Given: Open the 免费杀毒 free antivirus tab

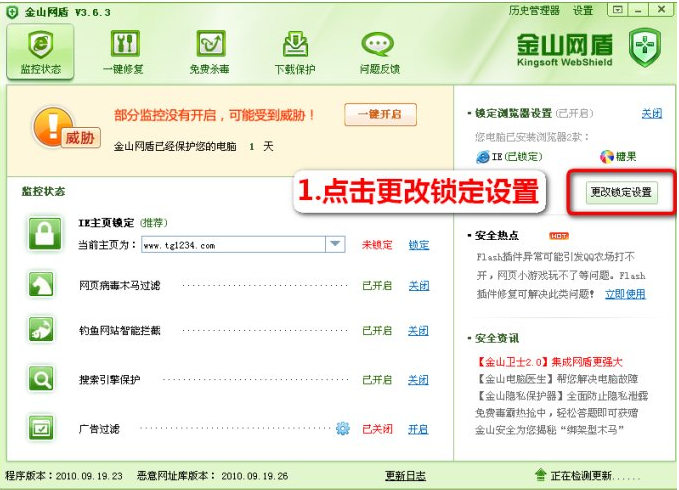Looking at the screenshot, I should click(x=210, y=52).
